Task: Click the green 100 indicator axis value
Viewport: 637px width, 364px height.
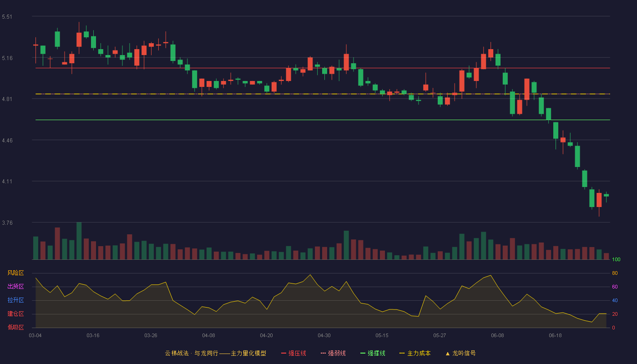Action: click(x=616, y=259)
